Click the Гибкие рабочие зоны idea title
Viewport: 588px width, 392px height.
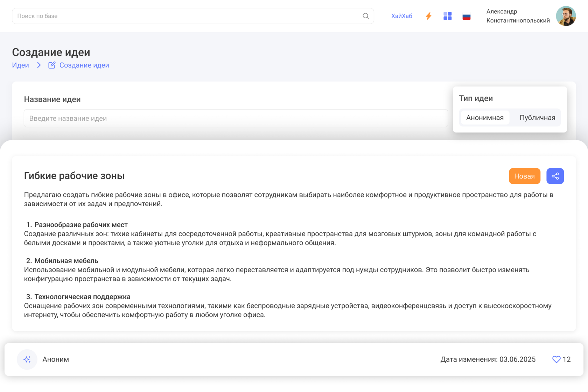pyautogui.click(x=74, y=176)
